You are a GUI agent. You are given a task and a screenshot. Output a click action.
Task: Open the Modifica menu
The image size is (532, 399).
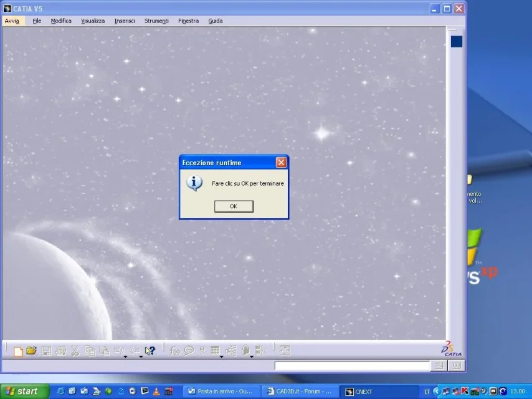pyautogui.click(x=61, y=21)
